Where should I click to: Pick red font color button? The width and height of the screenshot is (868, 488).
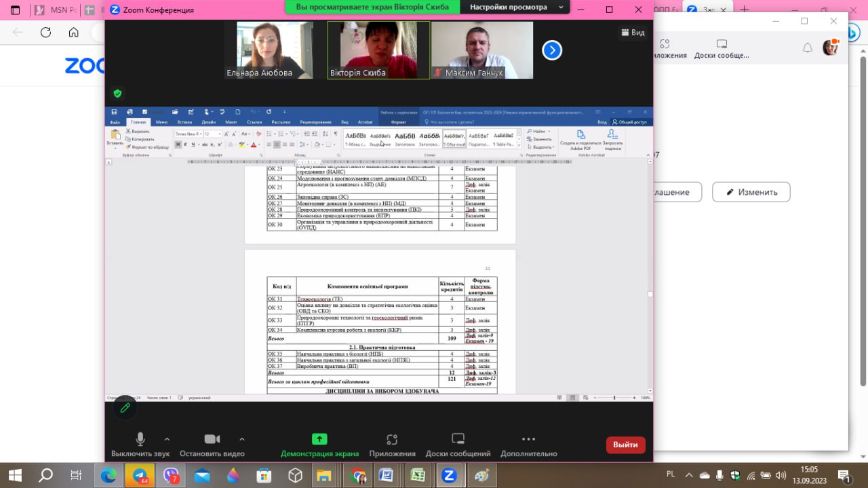pos(254,145)
